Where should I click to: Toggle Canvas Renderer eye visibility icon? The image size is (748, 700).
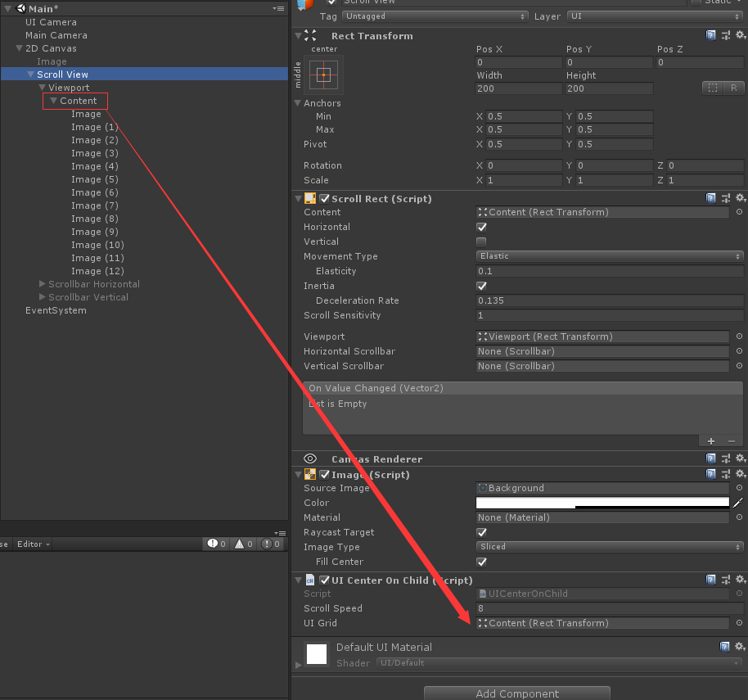(310, 458)
